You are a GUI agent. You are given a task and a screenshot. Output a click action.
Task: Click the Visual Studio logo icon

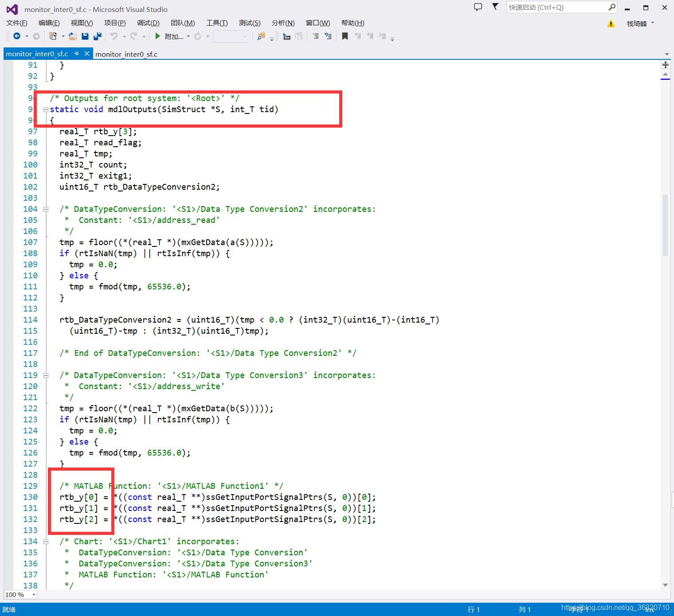pos(12,9)
